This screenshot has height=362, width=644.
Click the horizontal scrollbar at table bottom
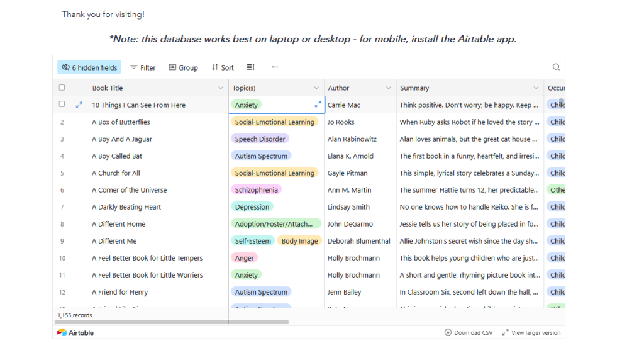coord(172,322)
